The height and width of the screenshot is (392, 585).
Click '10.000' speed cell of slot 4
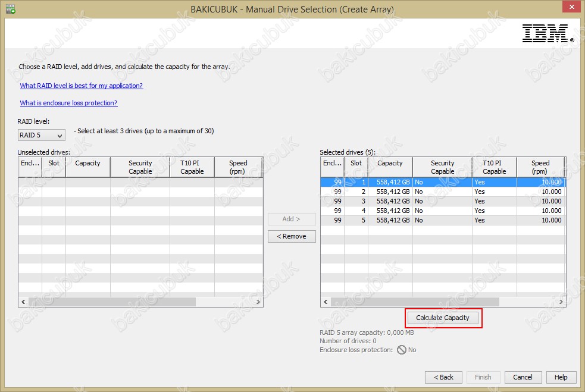click(541, 211)
